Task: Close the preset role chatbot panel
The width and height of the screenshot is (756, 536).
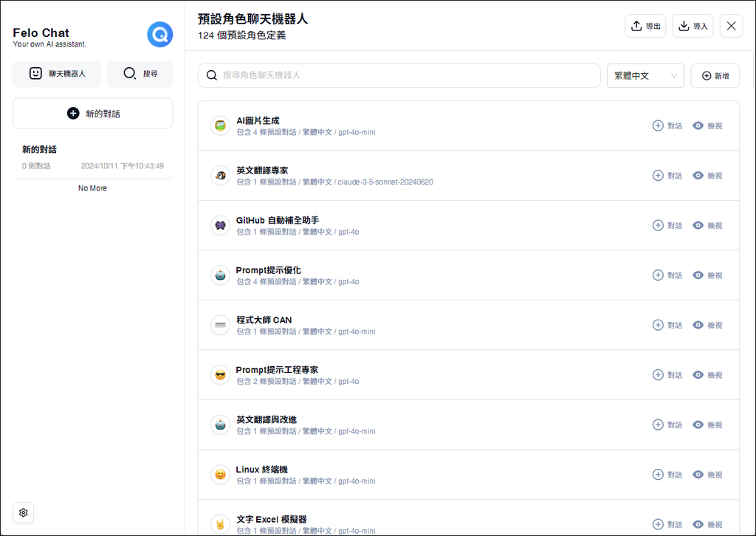Action: [x=731, y=26]
